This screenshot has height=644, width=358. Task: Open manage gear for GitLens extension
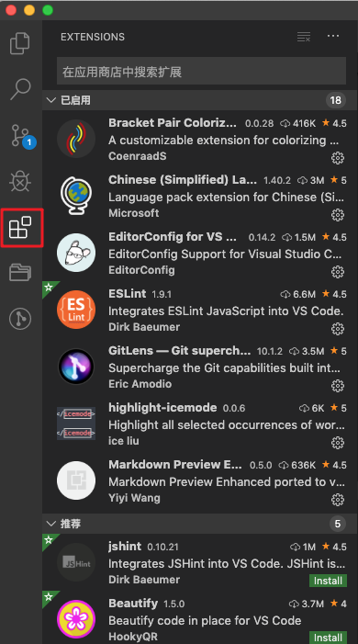click(338, 386)
